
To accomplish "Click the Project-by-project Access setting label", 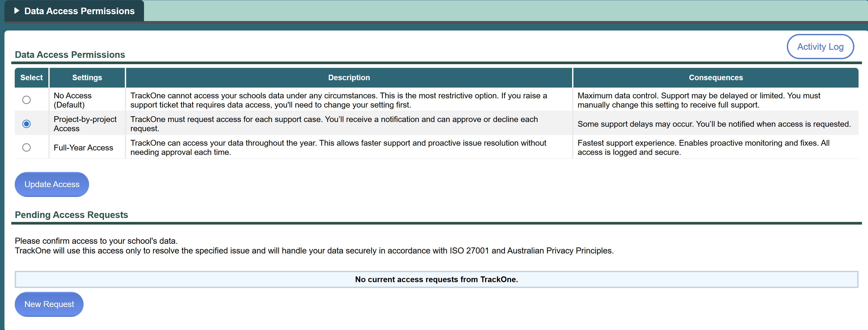I will click(x=85, y=124).
